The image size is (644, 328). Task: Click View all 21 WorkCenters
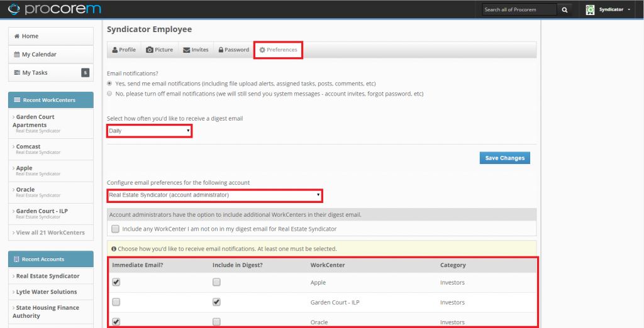click(x=51, y=232)
